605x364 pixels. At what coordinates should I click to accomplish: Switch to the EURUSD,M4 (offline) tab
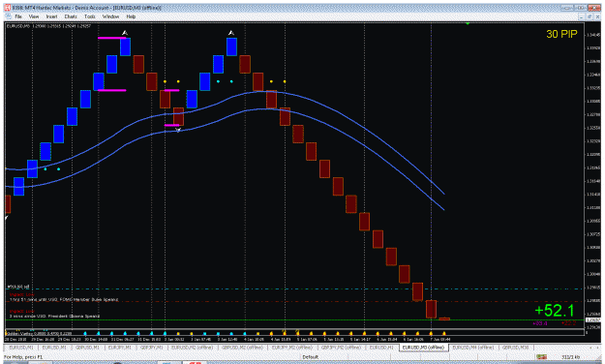[x=472, y=348]
